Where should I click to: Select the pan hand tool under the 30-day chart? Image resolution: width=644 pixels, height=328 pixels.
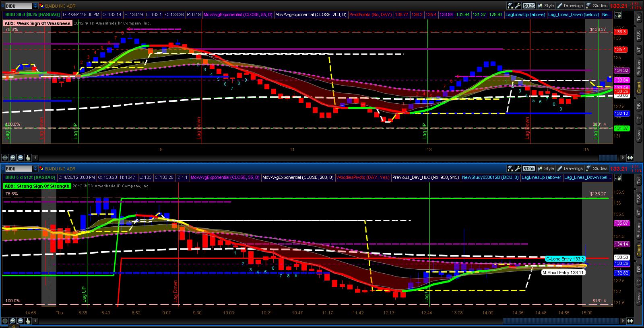click(x=28, y=158)
